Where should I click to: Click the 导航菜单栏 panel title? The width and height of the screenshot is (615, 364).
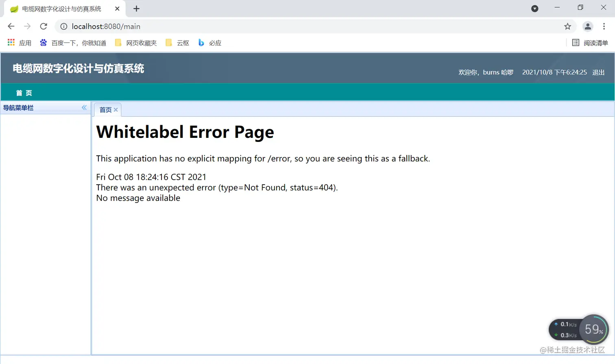tap(18, 108)
